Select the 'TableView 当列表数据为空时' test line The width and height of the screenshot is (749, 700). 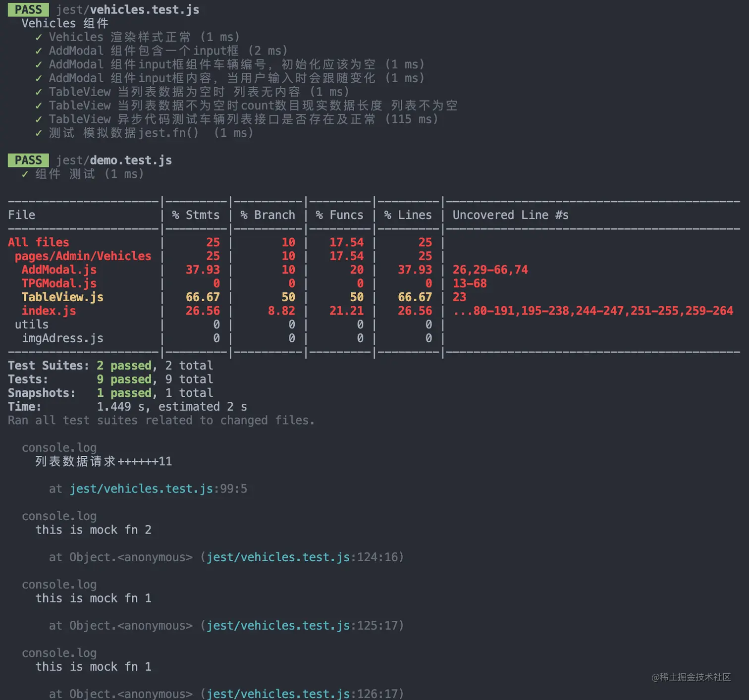pos(192,92)
